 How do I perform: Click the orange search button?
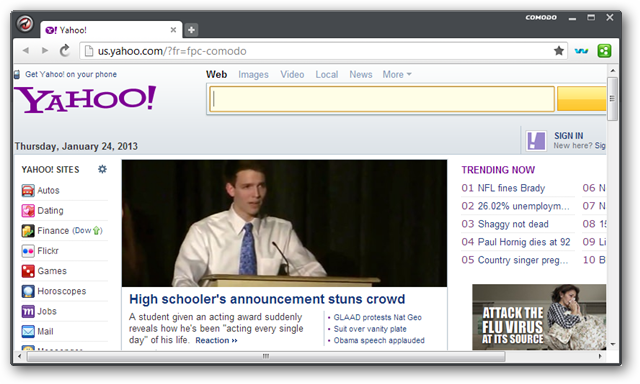click(582, 99)
